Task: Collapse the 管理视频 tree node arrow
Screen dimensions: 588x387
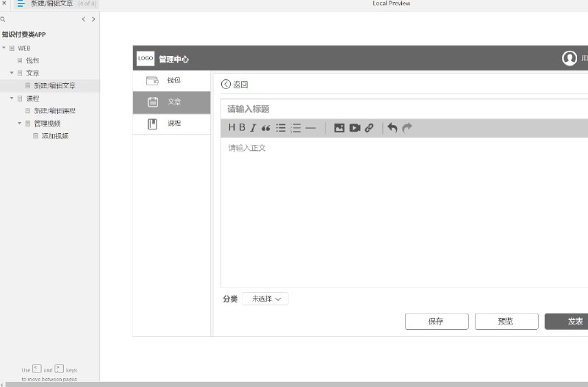Action: coord(20,123)
